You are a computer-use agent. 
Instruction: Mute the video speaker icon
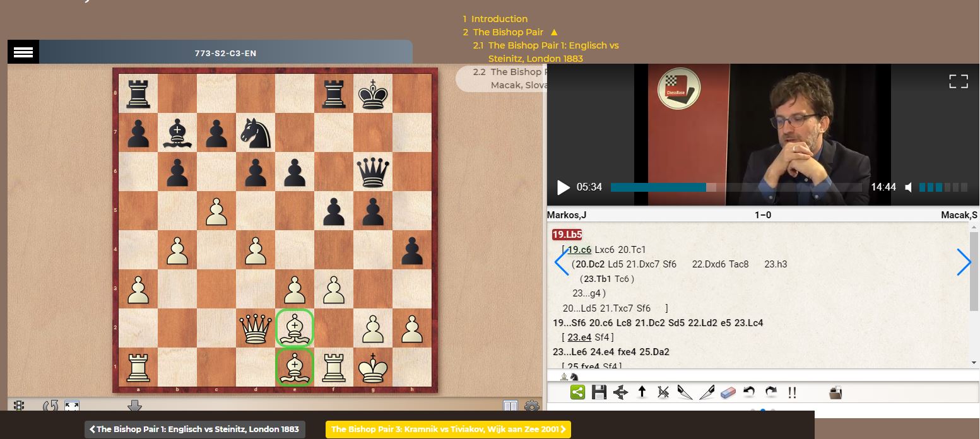909,187
